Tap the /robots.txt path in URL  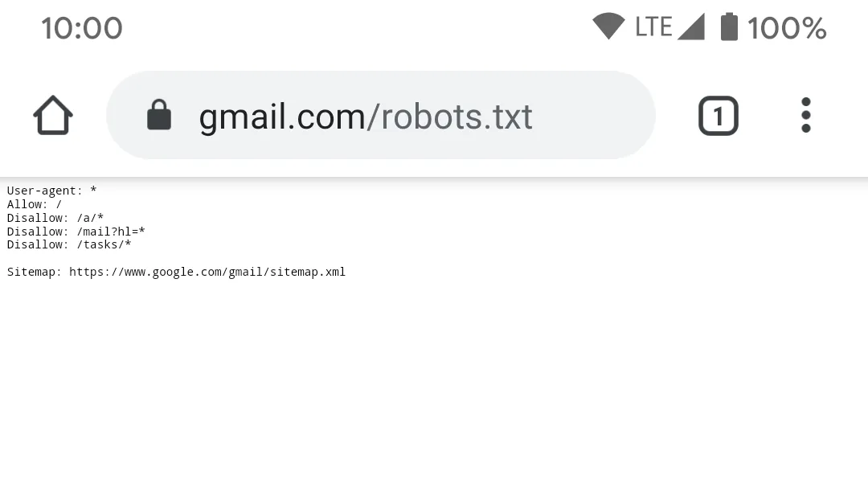pyautogui.click(x=449, y=117)
